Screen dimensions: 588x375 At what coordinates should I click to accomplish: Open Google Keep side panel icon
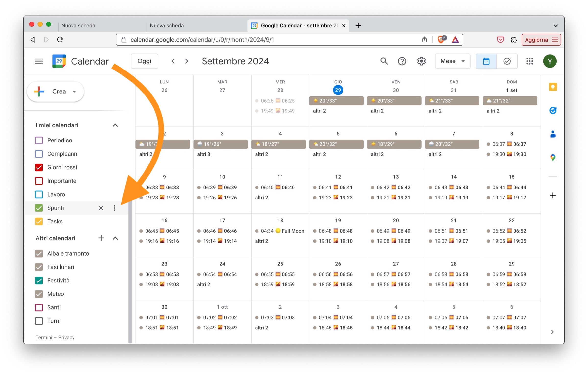point(552,87)
